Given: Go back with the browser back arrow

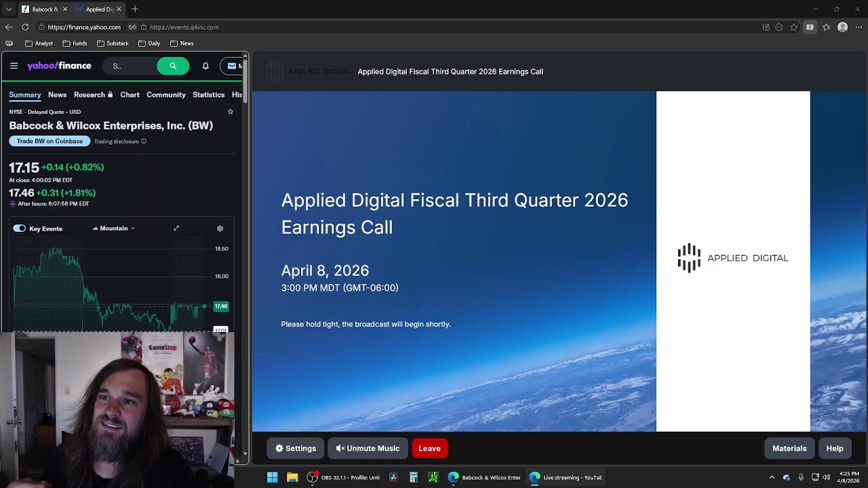Looking at the screenshot, I should (9, 27).
